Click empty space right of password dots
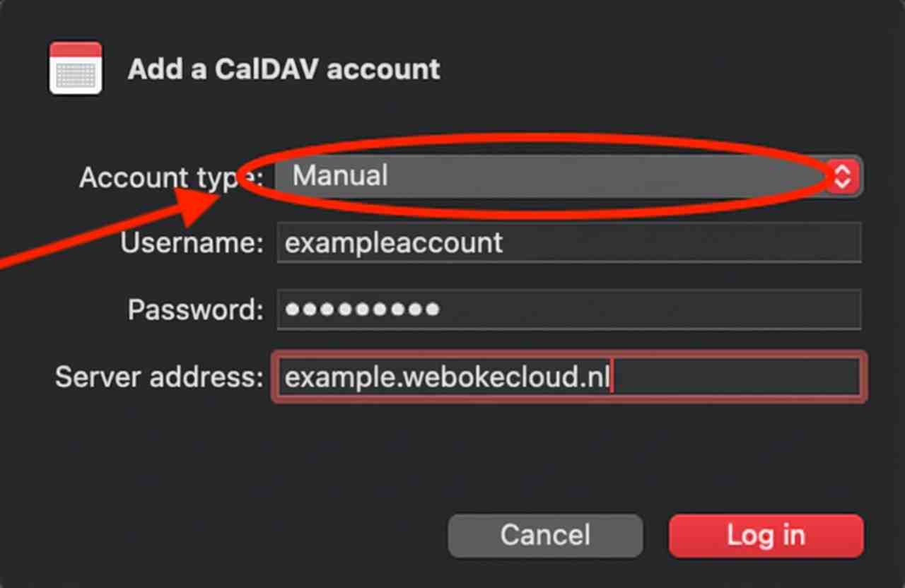 [650, 310]
